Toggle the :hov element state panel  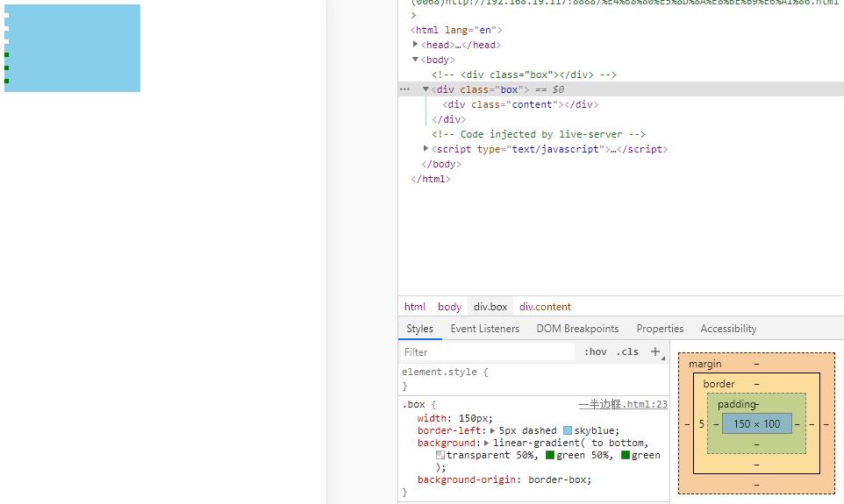595,351
